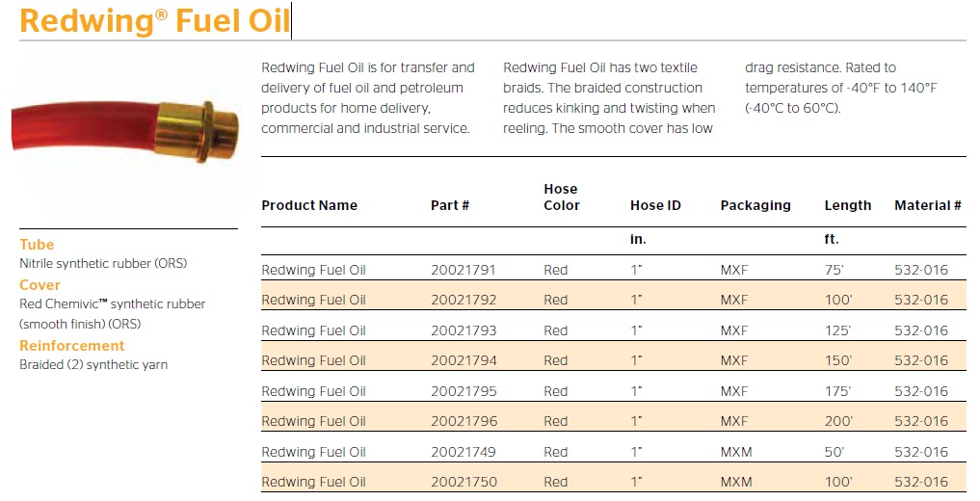The width and height of the screenshot is (980, 501).
Task: Click part number 20021750
Action: pos(463,482)
